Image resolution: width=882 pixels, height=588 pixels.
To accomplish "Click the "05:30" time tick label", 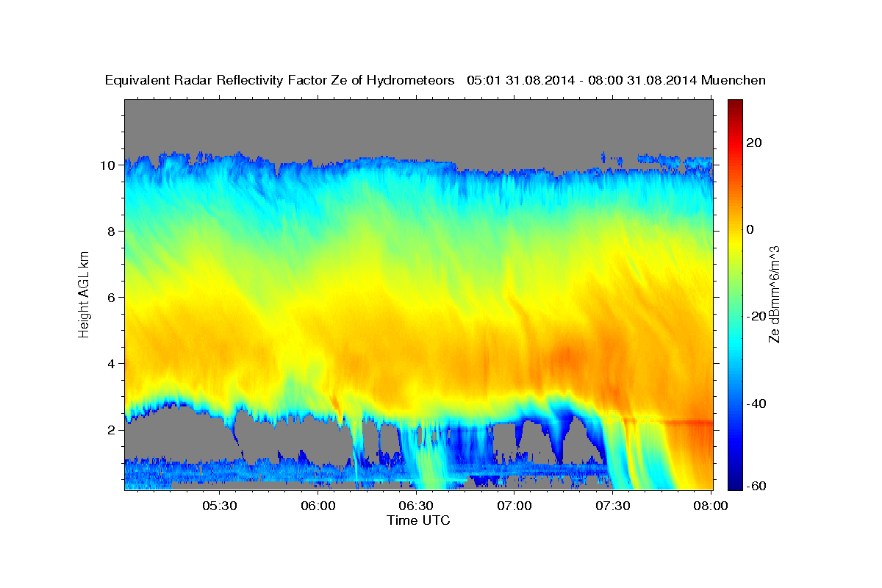I will point(219,506).
